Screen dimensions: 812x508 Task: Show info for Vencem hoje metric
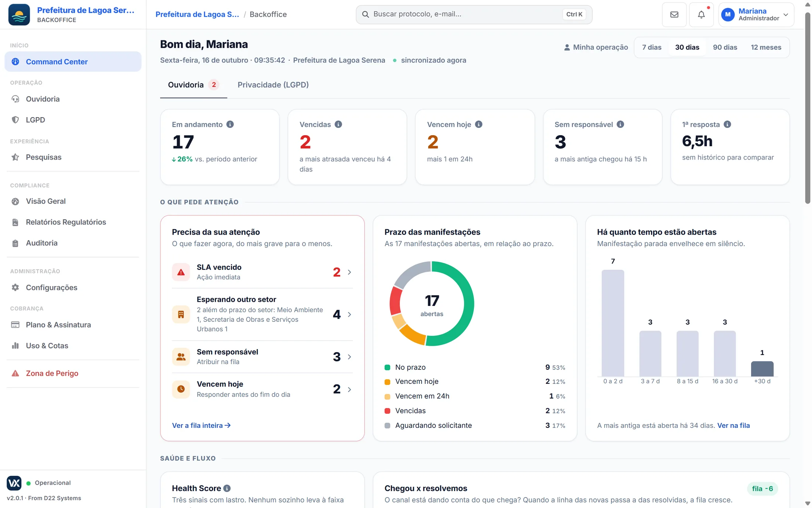tap(478, 124)
